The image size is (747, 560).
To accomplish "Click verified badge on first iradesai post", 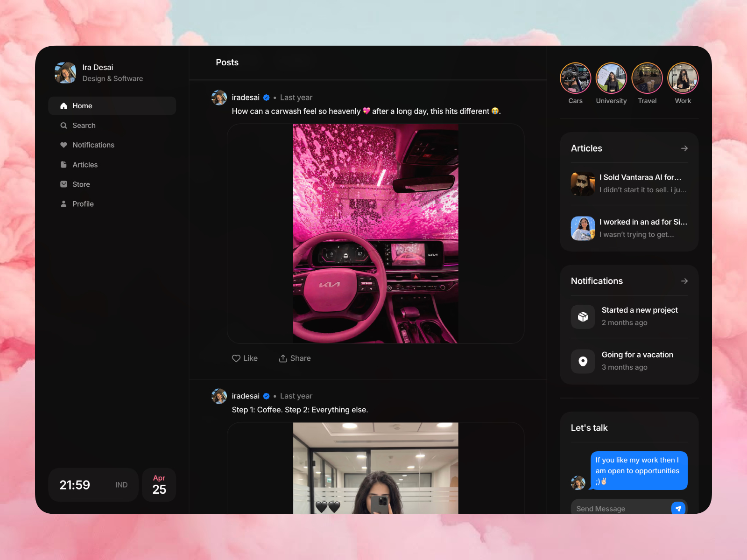I will coord(266,98).
